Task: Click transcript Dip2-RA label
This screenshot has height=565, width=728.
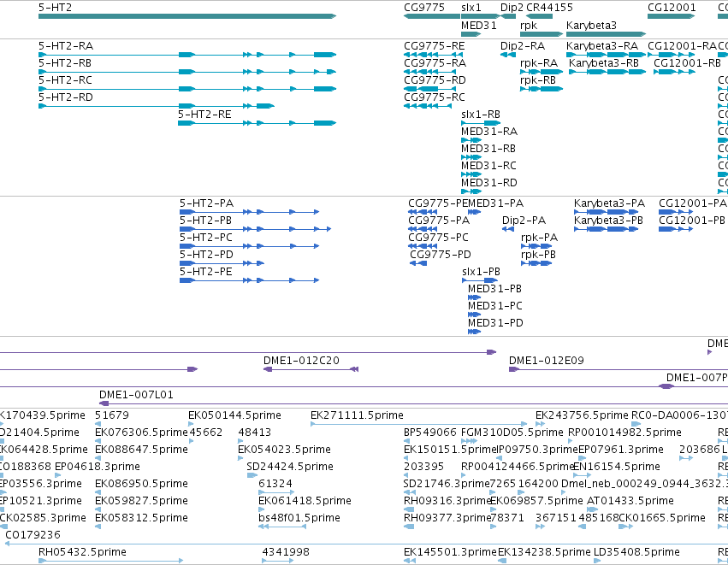Action: click(523, 46)
